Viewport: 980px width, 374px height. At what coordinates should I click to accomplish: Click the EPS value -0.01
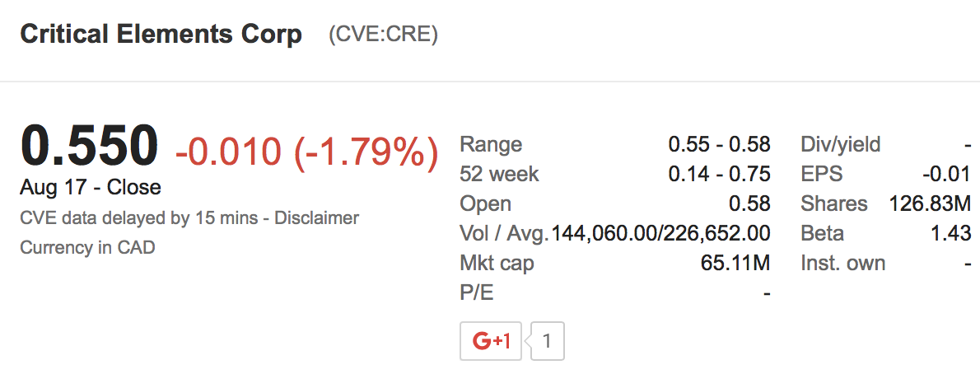947,175
